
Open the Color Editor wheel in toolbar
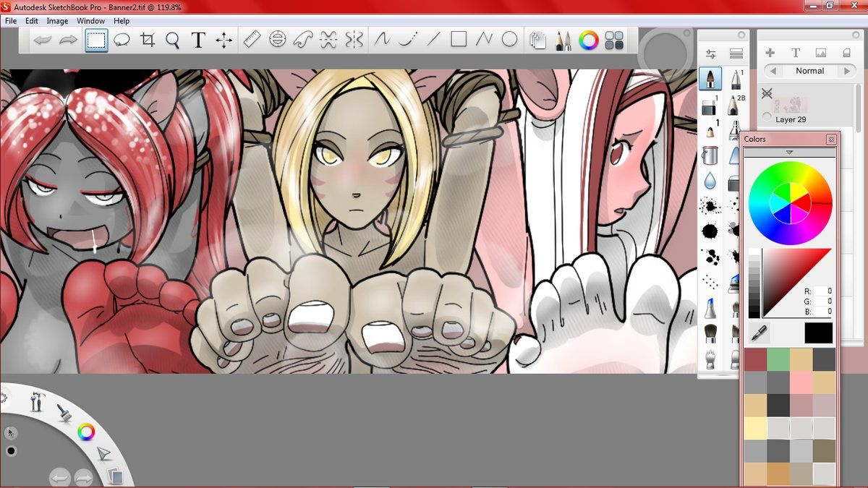click(589, 40)
